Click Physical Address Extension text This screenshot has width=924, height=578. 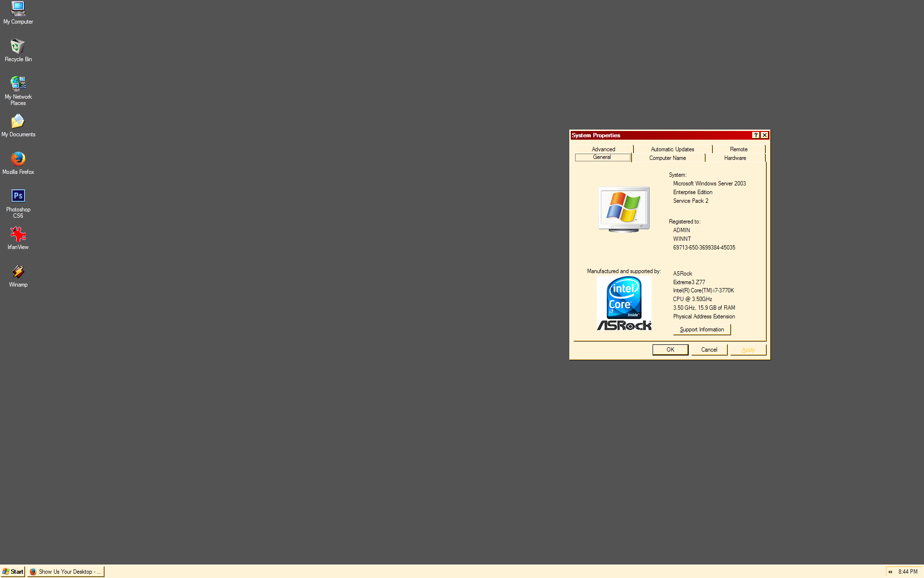(x=704, y=316)
